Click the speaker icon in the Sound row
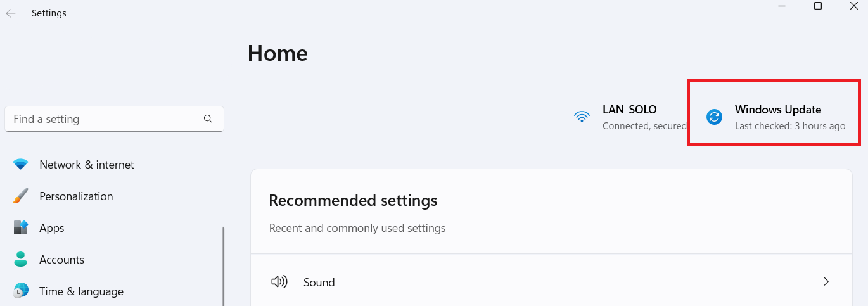 [x=279, y=282]
